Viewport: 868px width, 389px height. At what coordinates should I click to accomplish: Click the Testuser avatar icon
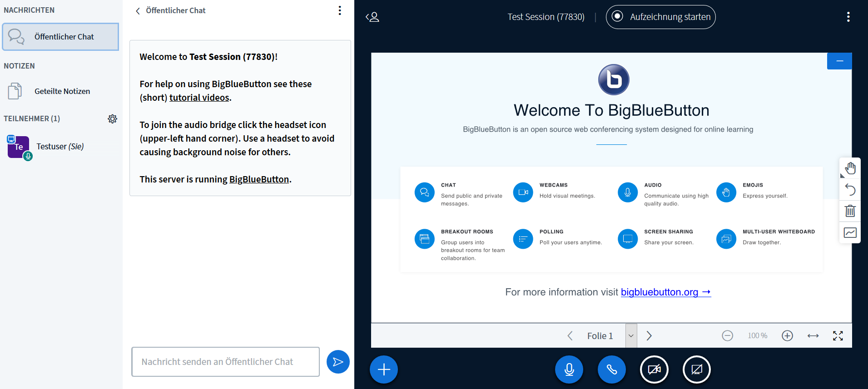(x=18, y=147)
